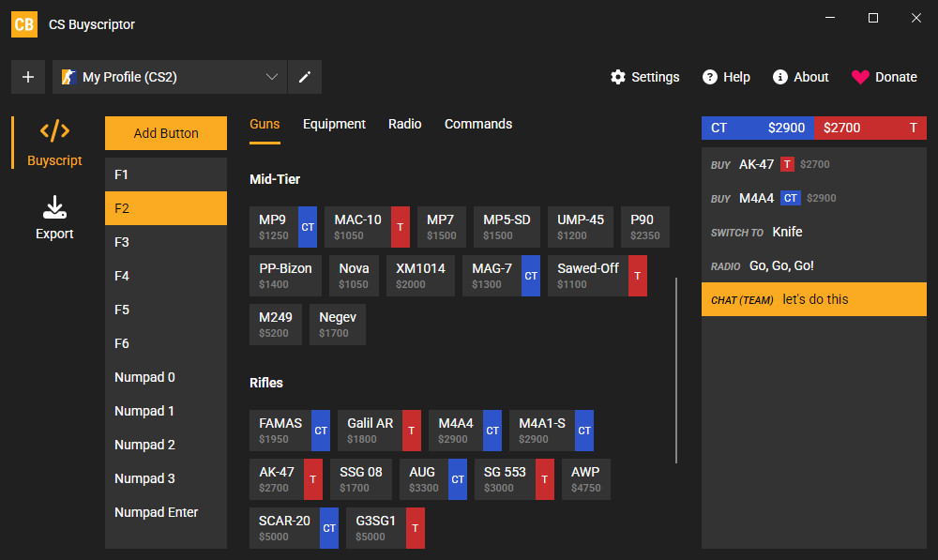The height and width of the screenshot is (560, 938).
Task: Add the XM1014 shotgun
Action: (x=420, y=276)
